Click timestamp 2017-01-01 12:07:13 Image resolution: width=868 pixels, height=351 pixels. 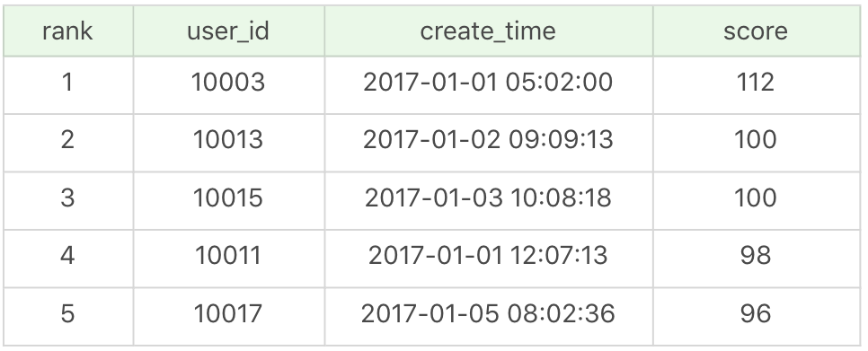(488, 255)
